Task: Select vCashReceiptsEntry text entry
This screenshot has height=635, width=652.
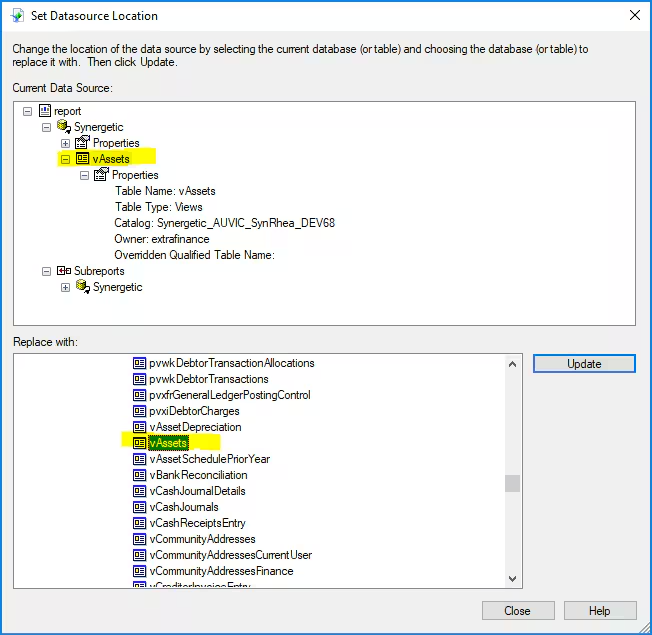Action: (197, 523)
